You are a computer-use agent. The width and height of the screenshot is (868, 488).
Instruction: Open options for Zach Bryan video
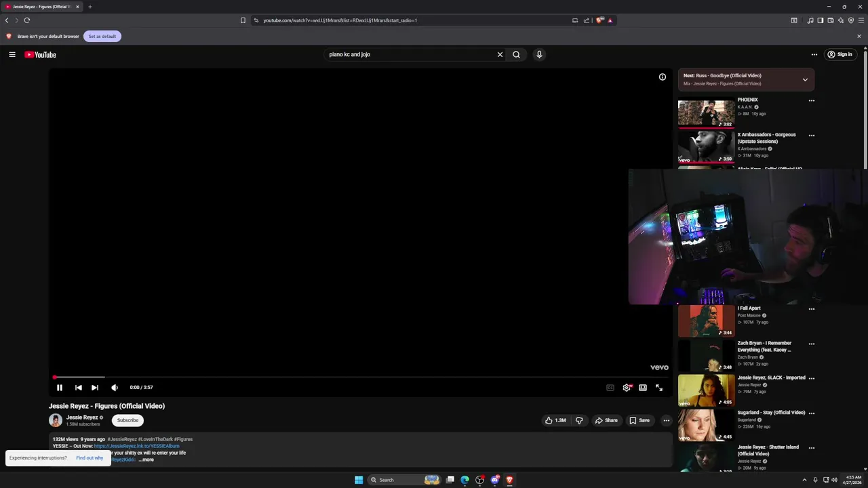[811, 344]
